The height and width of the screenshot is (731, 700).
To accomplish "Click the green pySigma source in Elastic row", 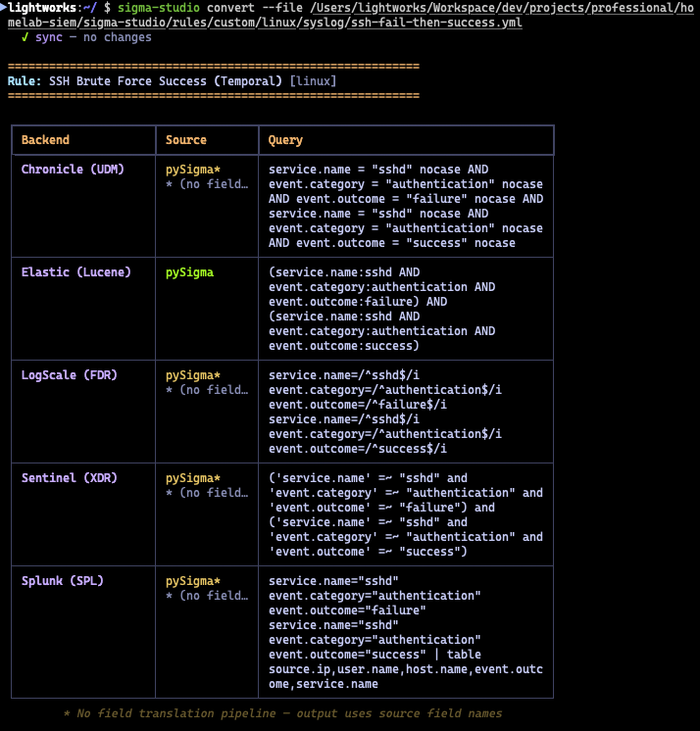I will click(x=189, y=272).
